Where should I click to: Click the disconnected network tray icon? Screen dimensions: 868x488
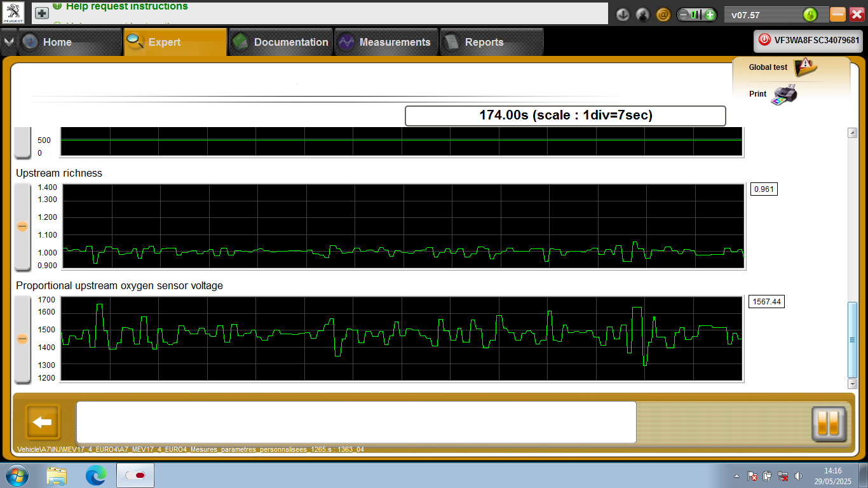[x=783, y=476]
